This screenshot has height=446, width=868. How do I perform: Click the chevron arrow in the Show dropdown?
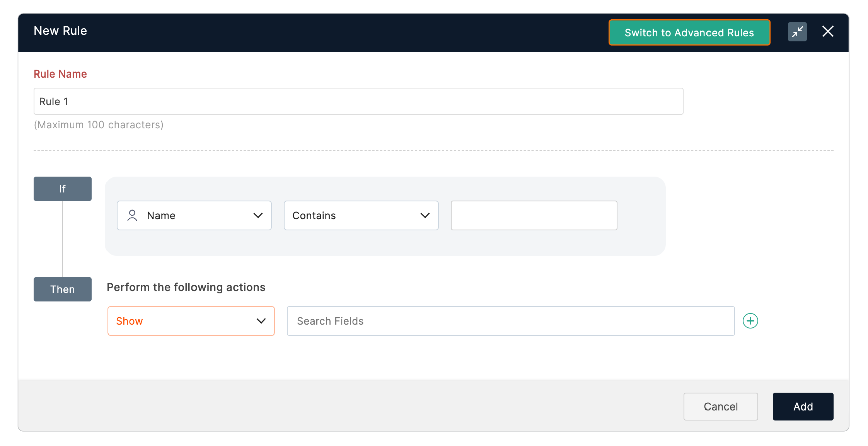tap(261, 321)
